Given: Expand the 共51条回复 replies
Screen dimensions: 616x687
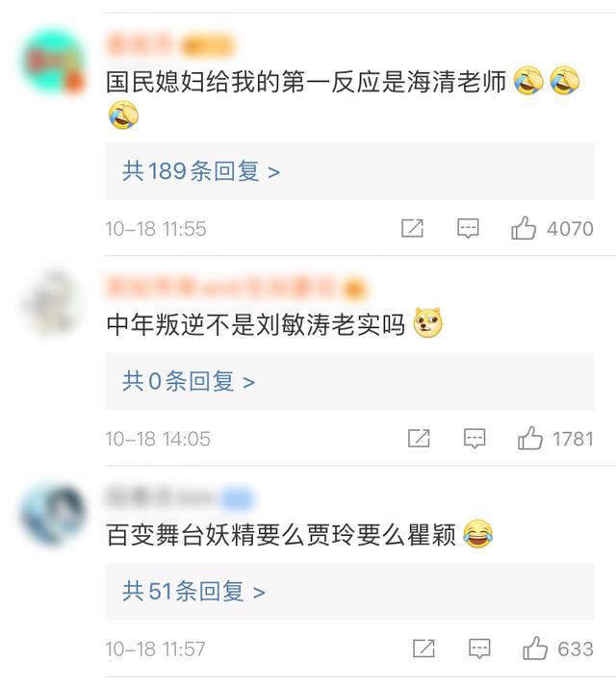Looking at the screenshot, I should click(349, 592).
